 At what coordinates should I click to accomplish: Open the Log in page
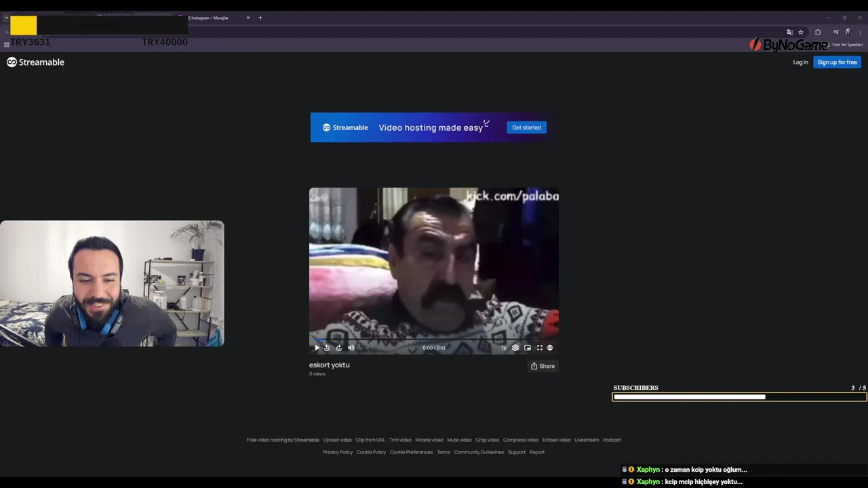(801, 62)
